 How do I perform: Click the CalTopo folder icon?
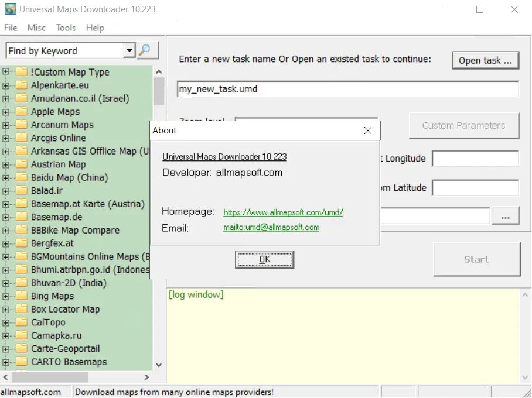coord(21,322)
